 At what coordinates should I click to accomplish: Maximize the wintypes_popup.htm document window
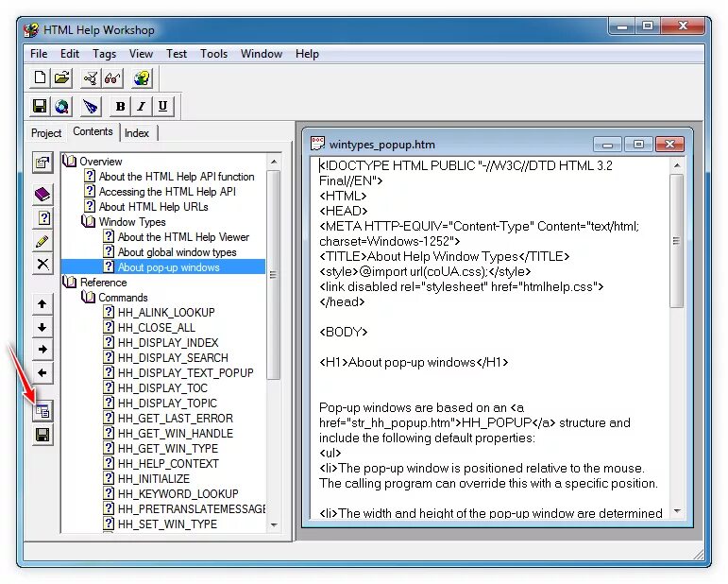coord(639,144)
